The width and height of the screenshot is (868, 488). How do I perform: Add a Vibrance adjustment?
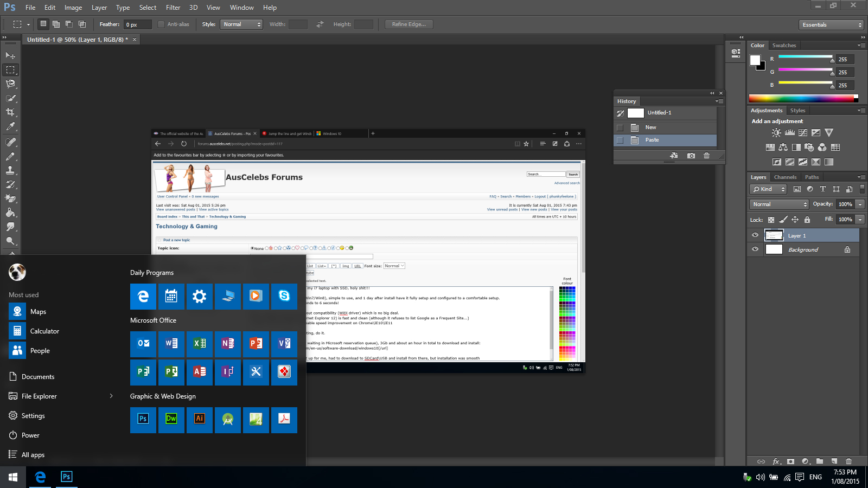tap(829, 133)
